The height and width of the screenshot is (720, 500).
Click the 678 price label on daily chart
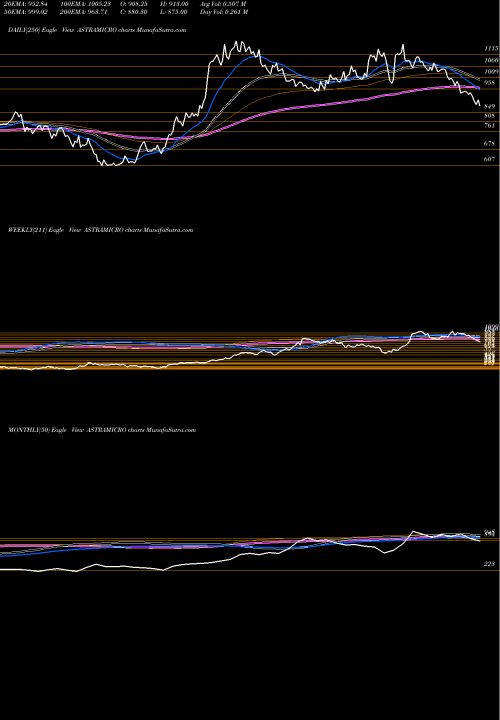[x=489, y=144]
